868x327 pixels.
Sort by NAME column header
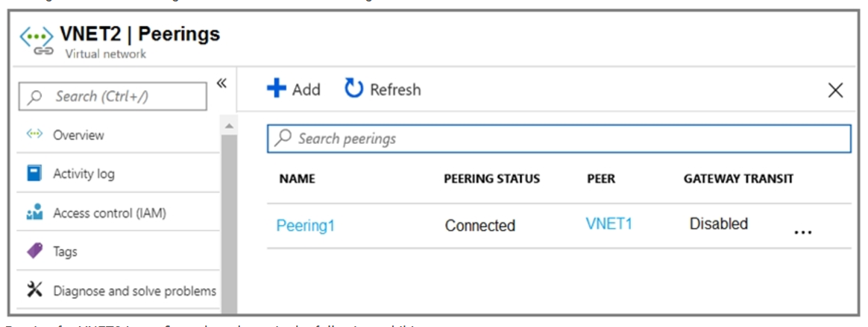(x=298, y=179)
